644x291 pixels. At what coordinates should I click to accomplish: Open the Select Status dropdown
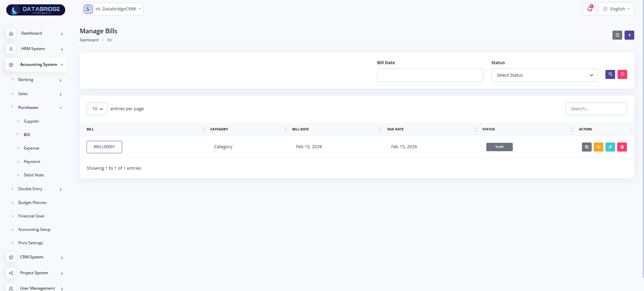pos(544,75)
